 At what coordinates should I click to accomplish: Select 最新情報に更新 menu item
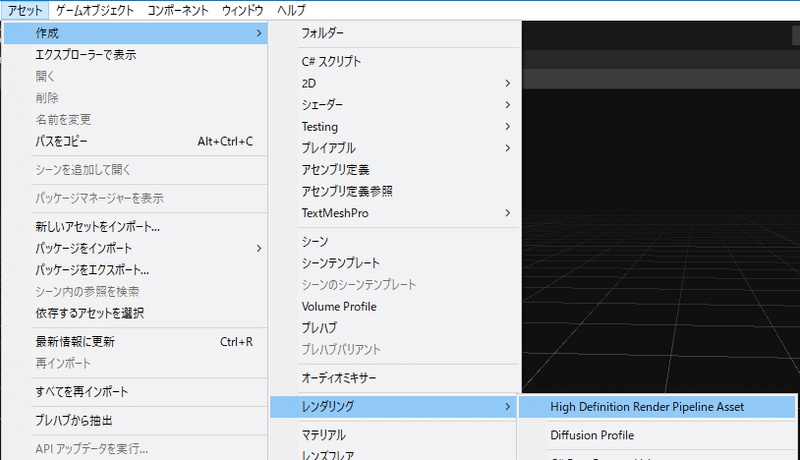pyautogui.click(x=135, y=342)
